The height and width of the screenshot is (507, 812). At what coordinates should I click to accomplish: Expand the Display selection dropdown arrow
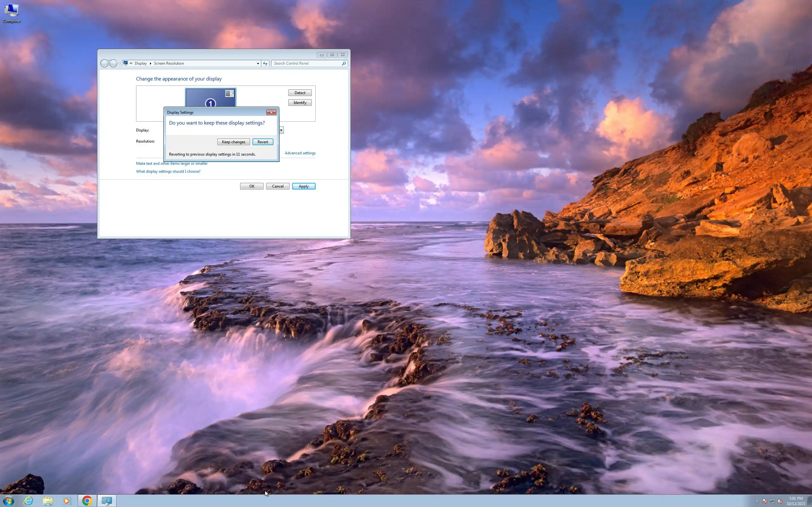coord(281,130)
